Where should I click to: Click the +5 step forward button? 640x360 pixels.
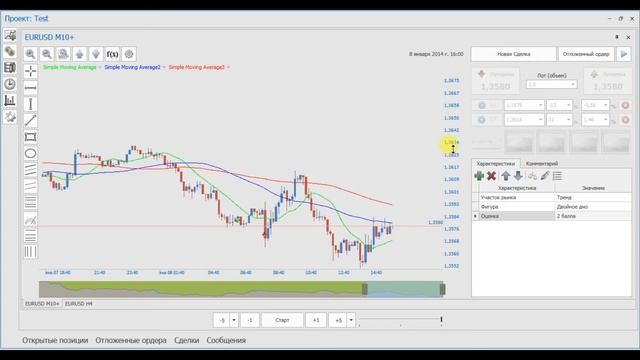pyautogui.click(x=338, y=320)
